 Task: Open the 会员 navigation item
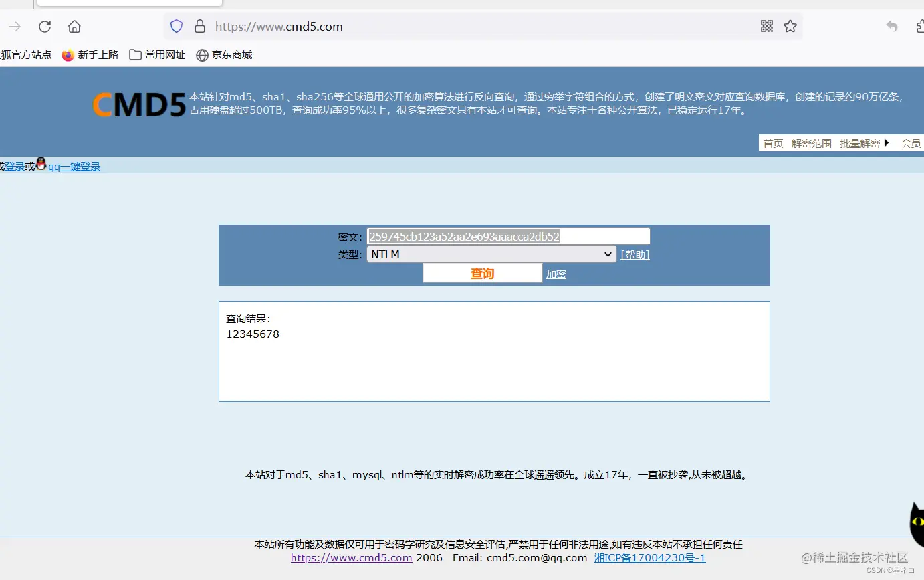point(911,143)
